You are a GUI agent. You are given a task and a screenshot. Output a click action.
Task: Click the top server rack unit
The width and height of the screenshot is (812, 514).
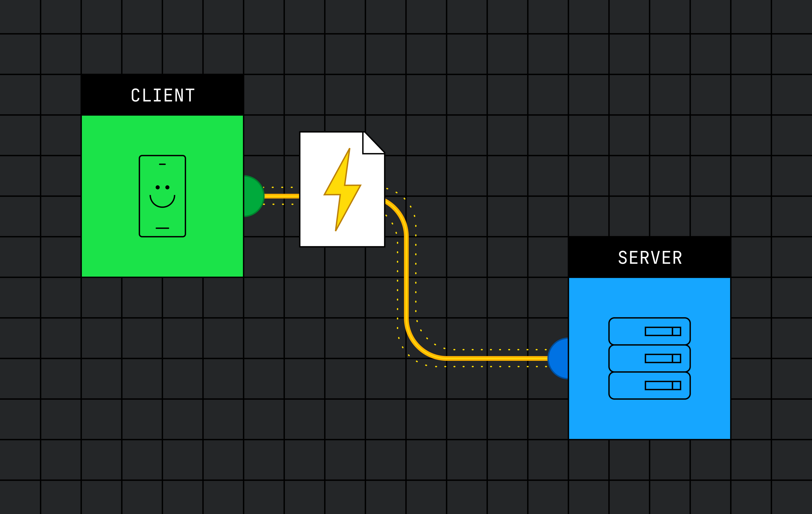pos(627,331)
